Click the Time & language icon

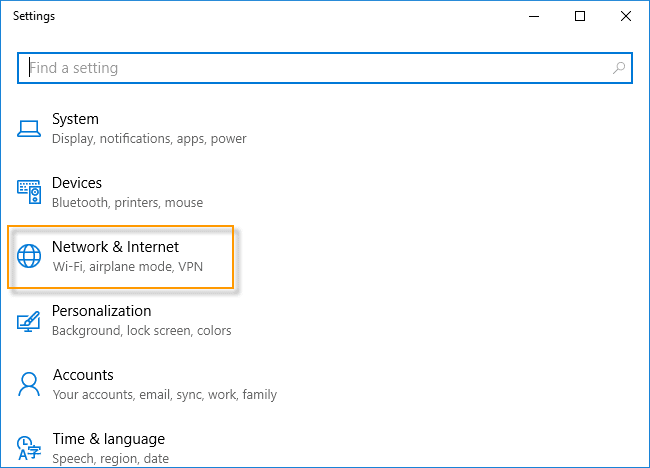pos(29,446)
